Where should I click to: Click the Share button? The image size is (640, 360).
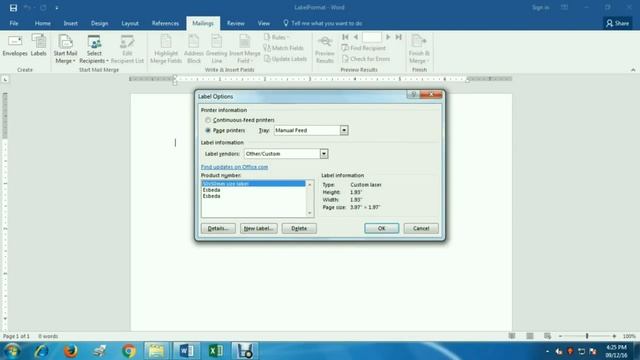click(618, 23)
